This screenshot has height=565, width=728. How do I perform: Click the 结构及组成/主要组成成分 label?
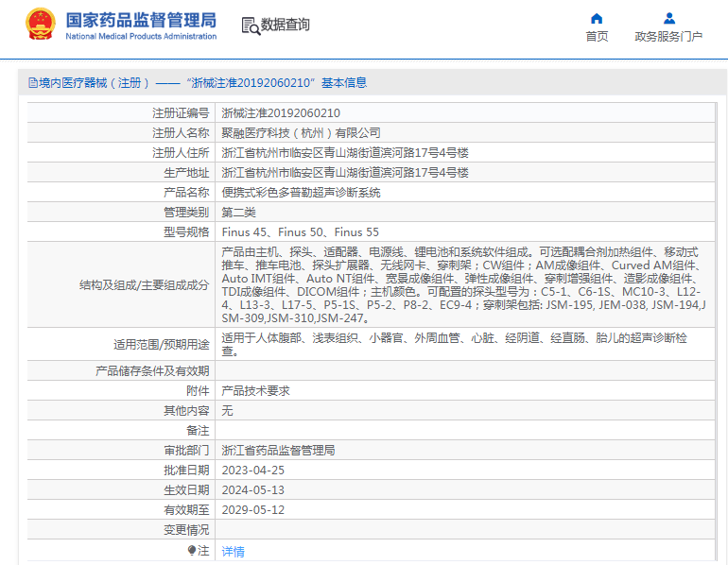144,284
